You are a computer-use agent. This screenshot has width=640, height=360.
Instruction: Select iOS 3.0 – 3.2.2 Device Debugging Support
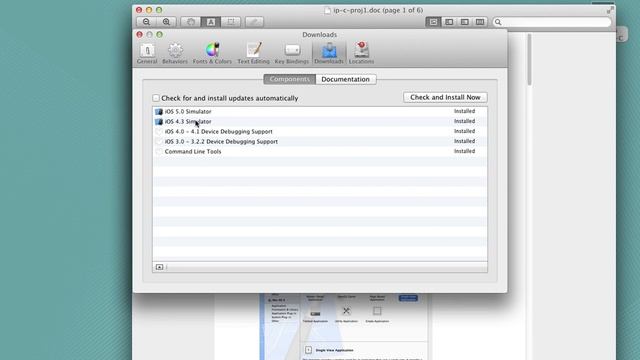[320, 141]
